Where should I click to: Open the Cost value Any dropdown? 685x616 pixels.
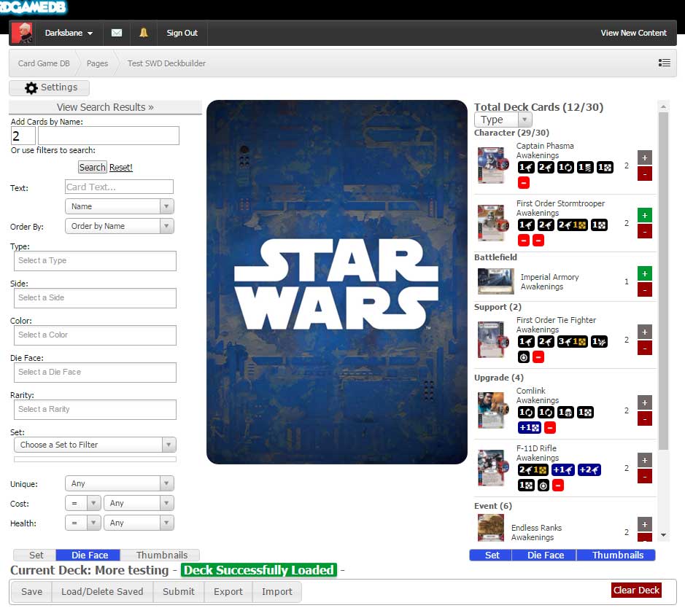tap(139, 503)
